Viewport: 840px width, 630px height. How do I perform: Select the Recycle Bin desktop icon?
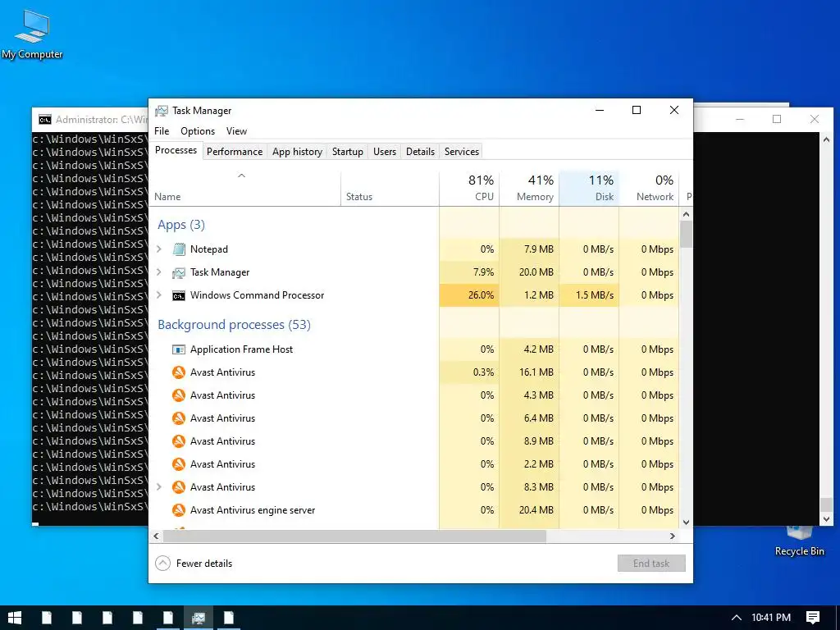tap(799, 540)
